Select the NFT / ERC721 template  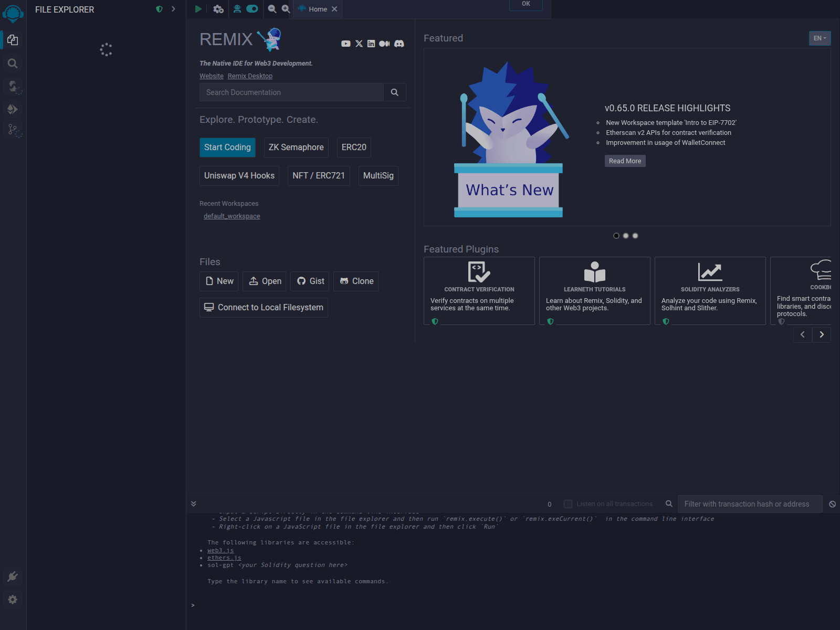(x=319, y=176)
